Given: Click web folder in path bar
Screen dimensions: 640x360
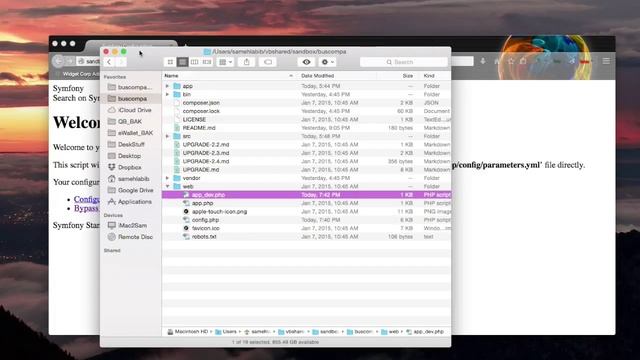Looking at the screenshot, I should (390, 332).
